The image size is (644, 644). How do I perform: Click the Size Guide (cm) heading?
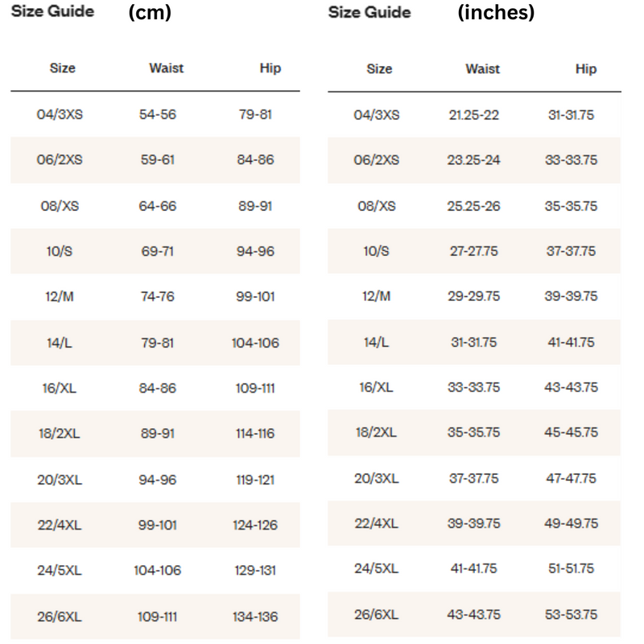91,11
